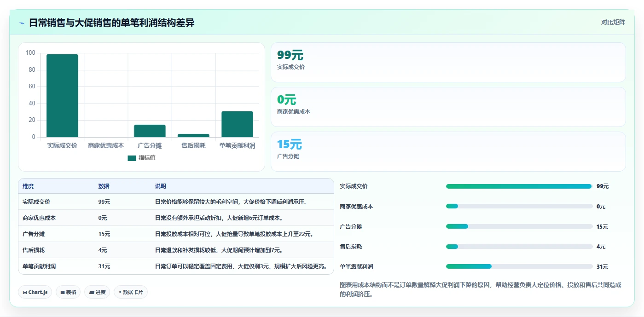The height and width of the screenshot is (317, 644).
Task: Select the 表格 tag chip
Action: (68, 292)
